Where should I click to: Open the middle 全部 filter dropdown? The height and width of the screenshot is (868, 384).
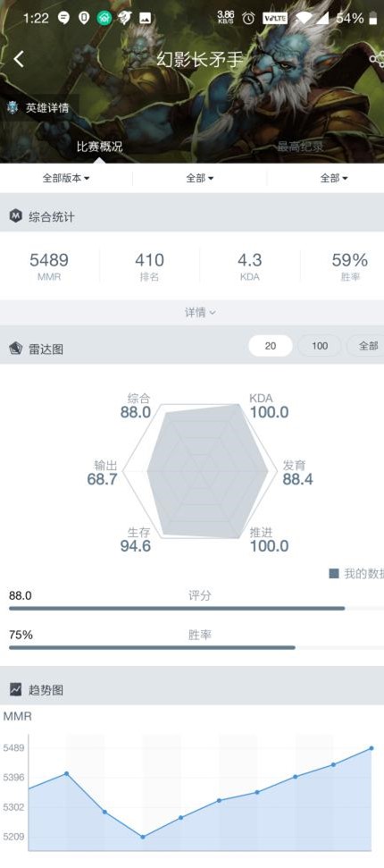(x=200, y=178)
